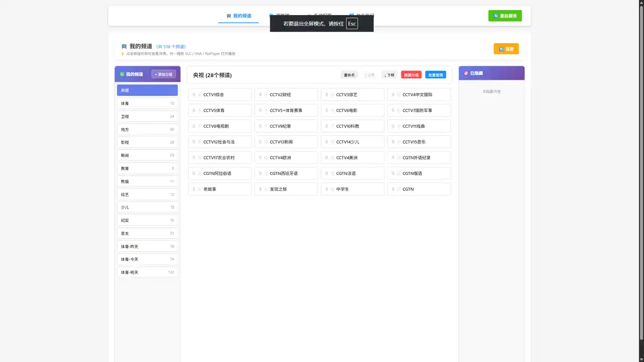
Task: Click the icon in 已隐藏 panel header
Action: pos(466,73)
